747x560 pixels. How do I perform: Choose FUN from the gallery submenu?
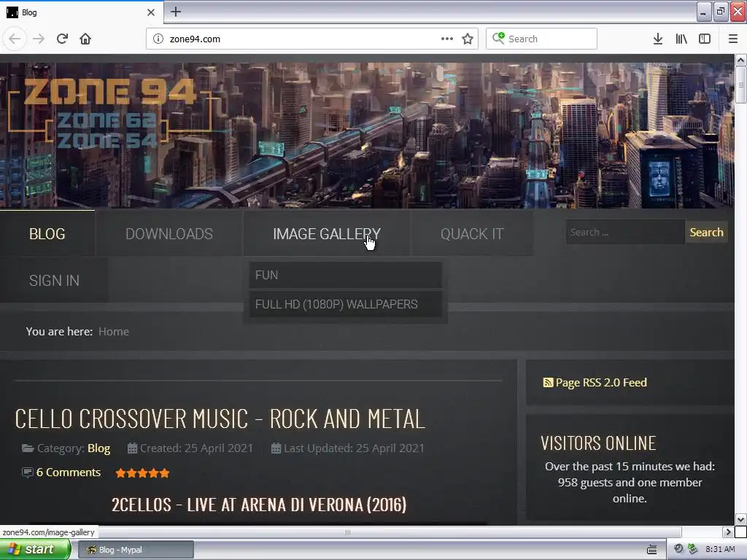click(x=345, y=275)
